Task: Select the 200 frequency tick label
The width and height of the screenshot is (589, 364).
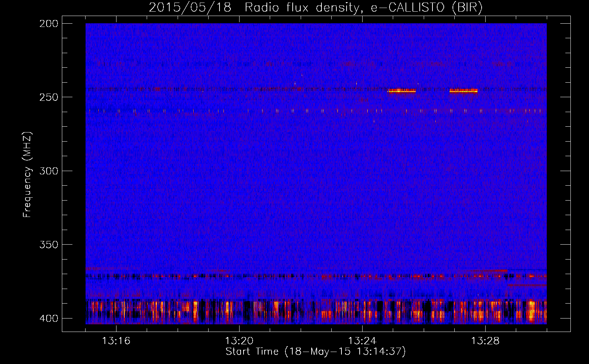Action: click(x=49, y=23)
